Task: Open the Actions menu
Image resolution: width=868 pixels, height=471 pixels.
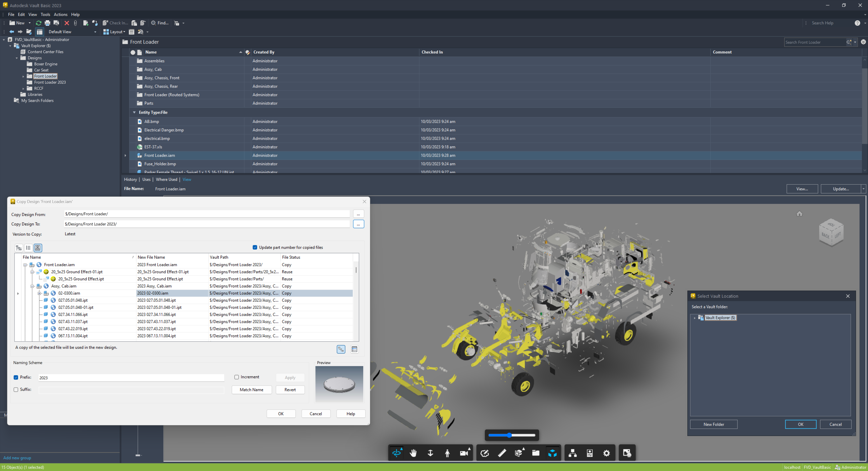Action: tap(61, 14)
